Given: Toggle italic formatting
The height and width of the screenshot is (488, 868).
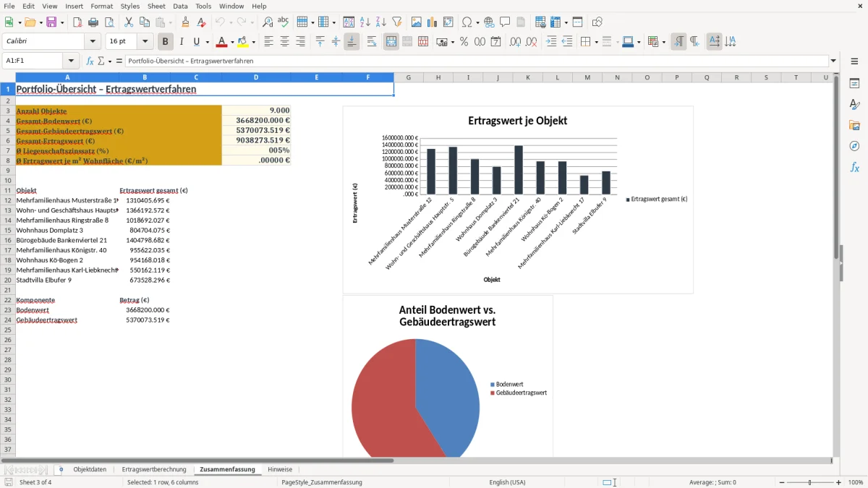Looking at the screenshot, I should [181, 42].
